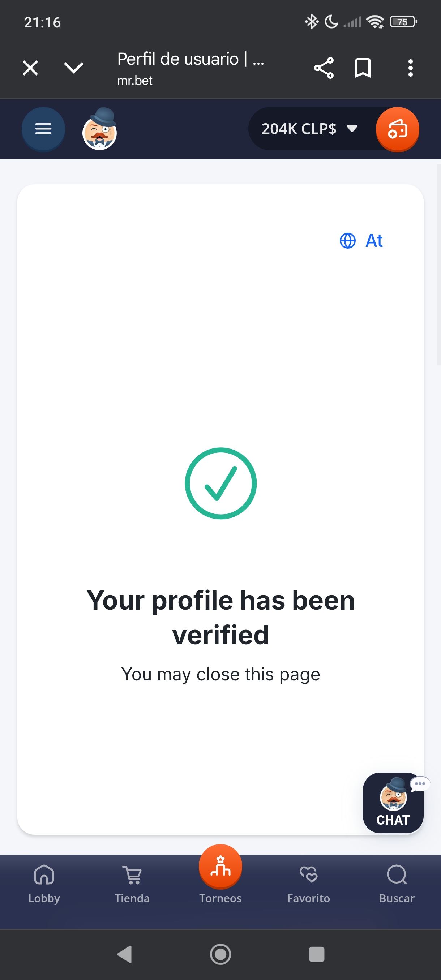The width and height of the screenshot is (441, 980).
Task: Bookmark this page in the browser
Action: (363, 68)
